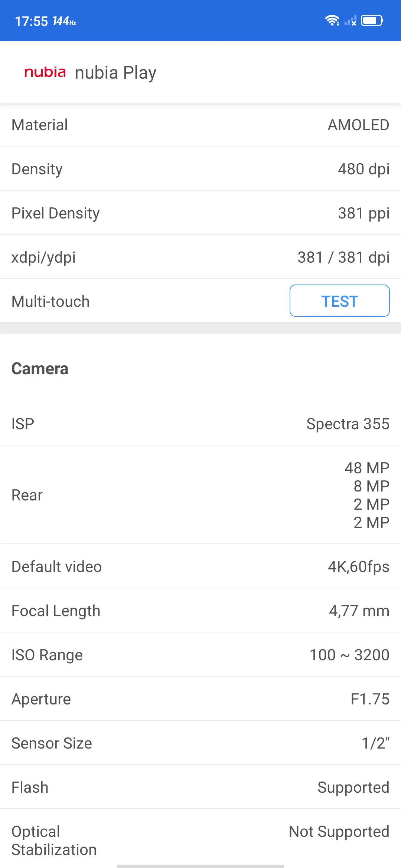
Task: Tap the nubia brand logo
Action: point(45,72)
